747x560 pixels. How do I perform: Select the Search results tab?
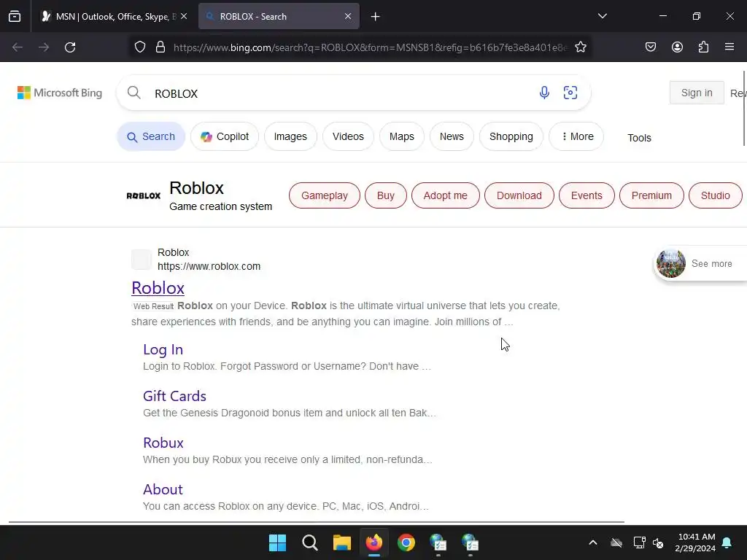151,136
